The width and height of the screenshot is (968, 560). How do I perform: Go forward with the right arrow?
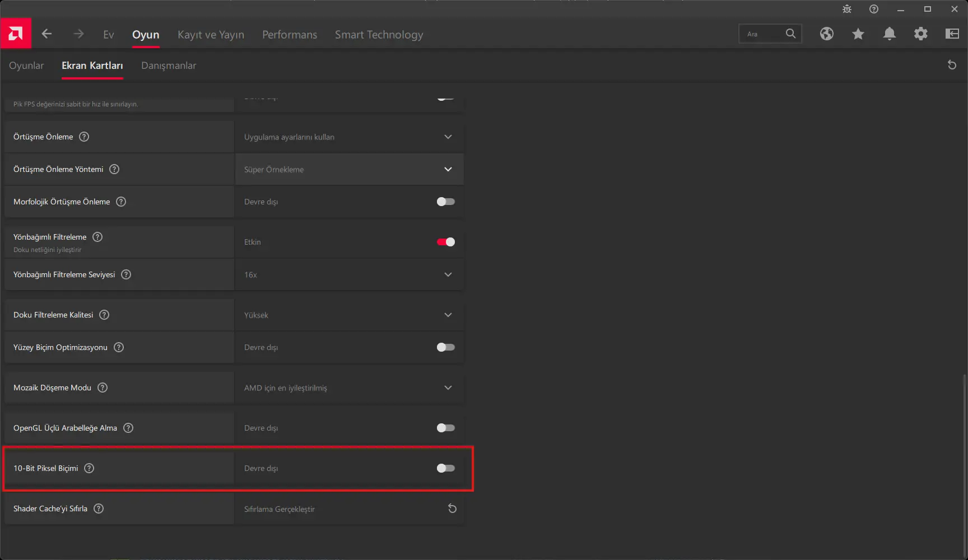coord(78,34)
